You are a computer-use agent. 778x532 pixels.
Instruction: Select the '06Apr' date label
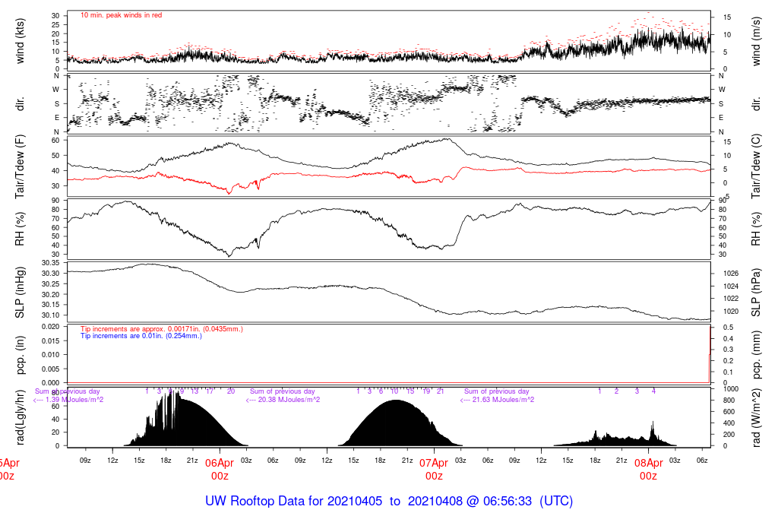pyautogui.click(x=220, y=463)
